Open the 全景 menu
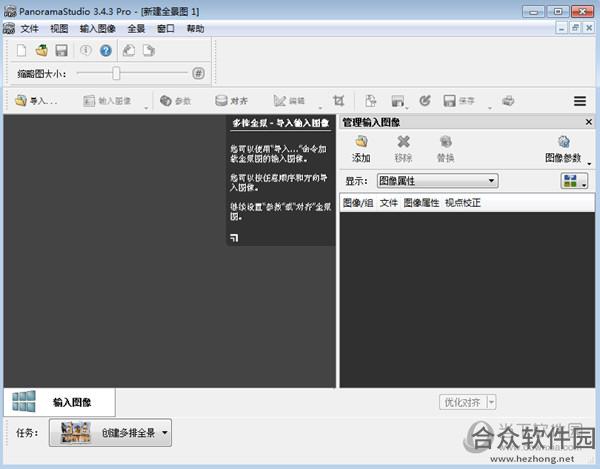The image size is (600, 469). (x=136, y=29)
